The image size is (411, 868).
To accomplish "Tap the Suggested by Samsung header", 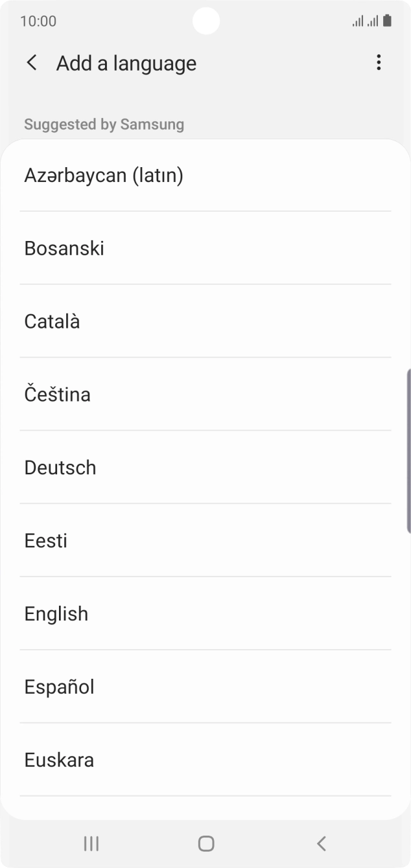I will point(103,124).
